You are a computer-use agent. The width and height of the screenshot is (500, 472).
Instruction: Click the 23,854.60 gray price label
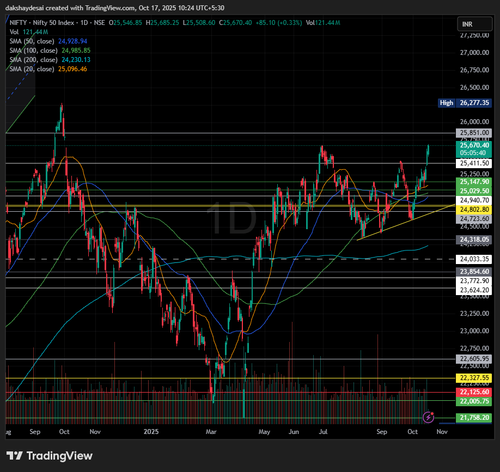click(474, 272)
